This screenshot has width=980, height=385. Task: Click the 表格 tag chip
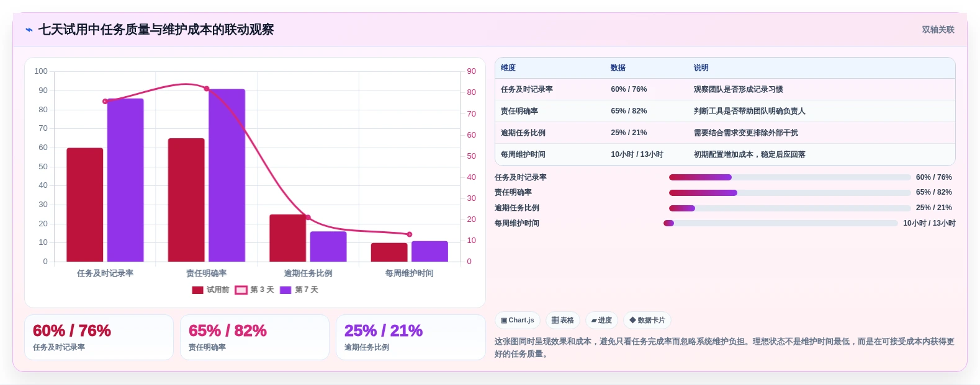(563, 321)
